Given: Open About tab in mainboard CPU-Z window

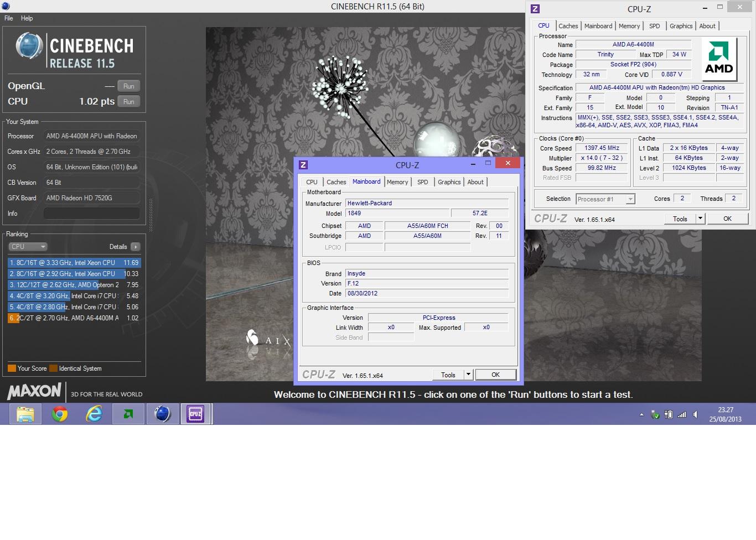Looking at the screenshot, I should pos(475,182).
